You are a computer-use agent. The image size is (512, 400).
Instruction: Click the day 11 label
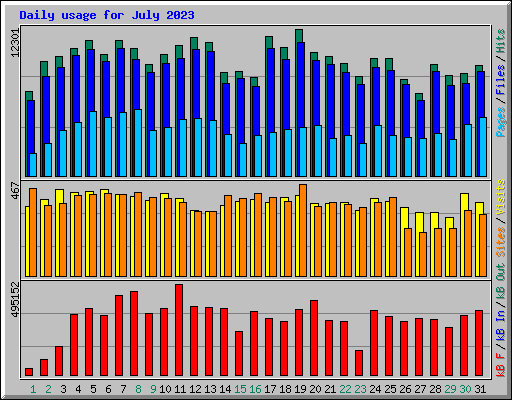[x=180, y=389]
